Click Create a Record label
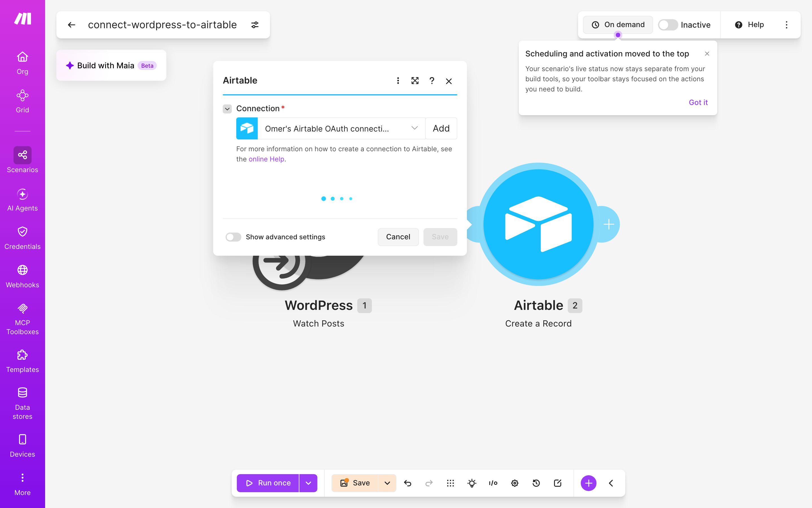 [538, 323]
